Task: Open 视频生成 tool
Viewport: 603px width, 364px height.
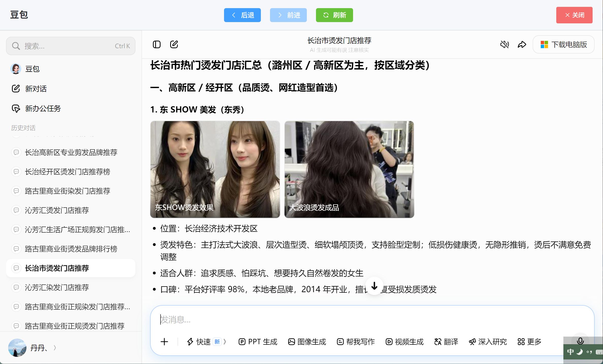Action: (x=404, y=342)
